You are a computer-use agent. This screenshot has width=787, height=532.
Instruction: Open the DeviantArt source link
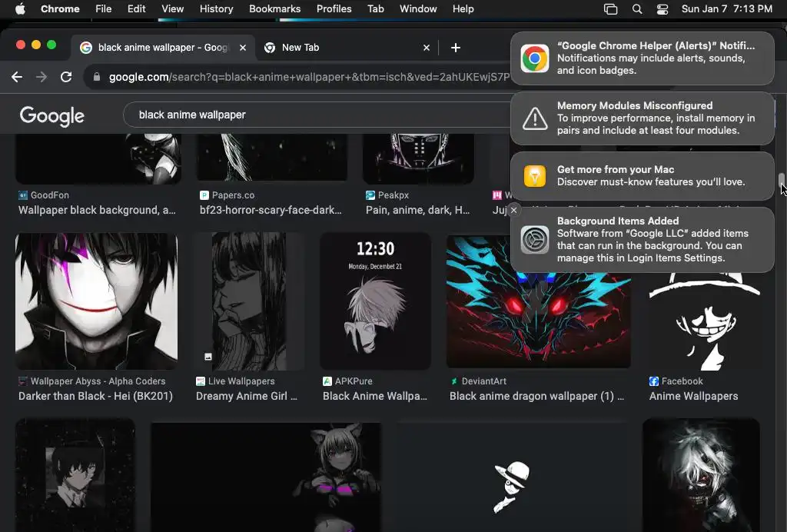(478, 381)
